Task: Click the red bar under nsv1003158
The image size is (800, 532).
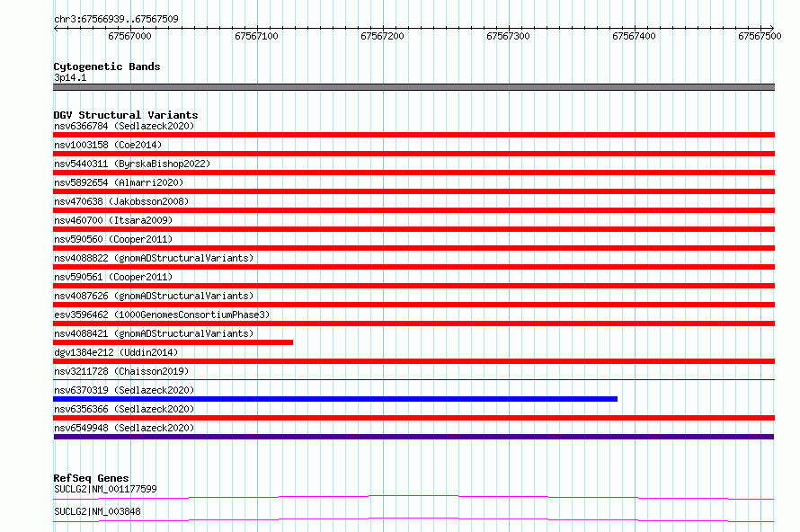Action: click(x=413, y=154)
